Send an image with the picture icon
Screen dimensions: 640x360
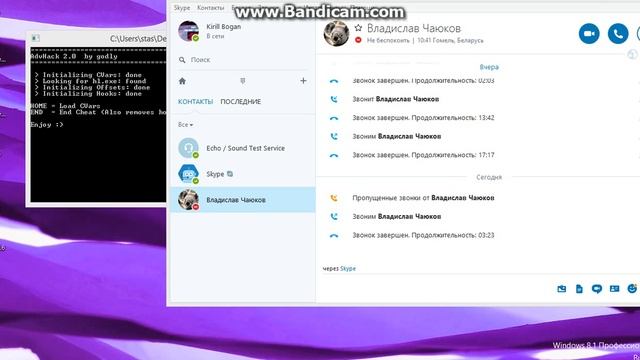point(562,289)
